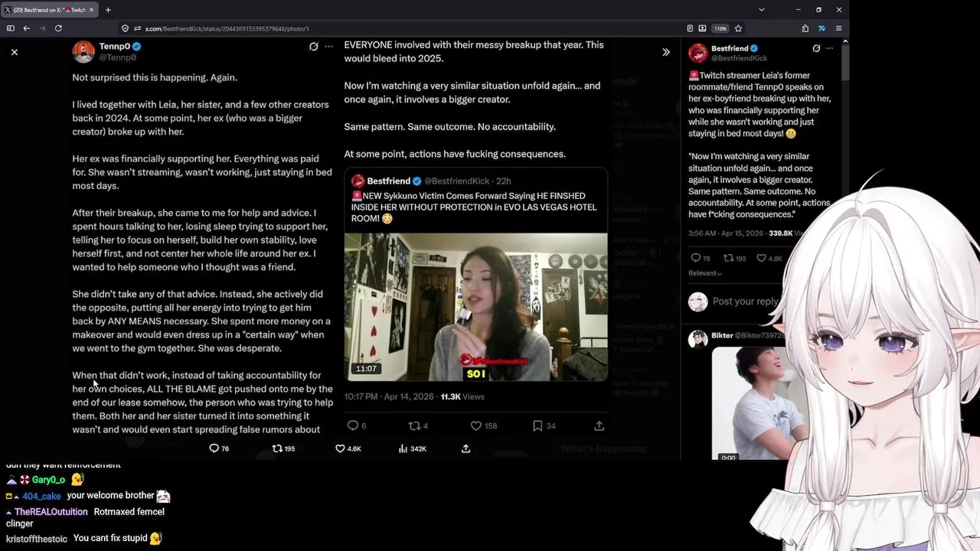Open picture-in-picture icon in address bar
This screenshot has height=551, width=980.
pyautogui.click(x=702, y=28)
